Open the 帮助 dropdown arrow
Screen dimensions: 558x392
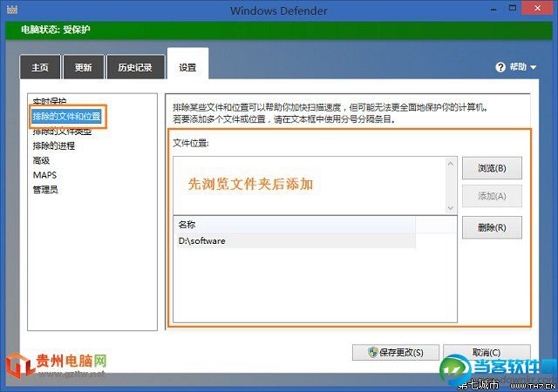pyautogui.click(x=533, y=67)
